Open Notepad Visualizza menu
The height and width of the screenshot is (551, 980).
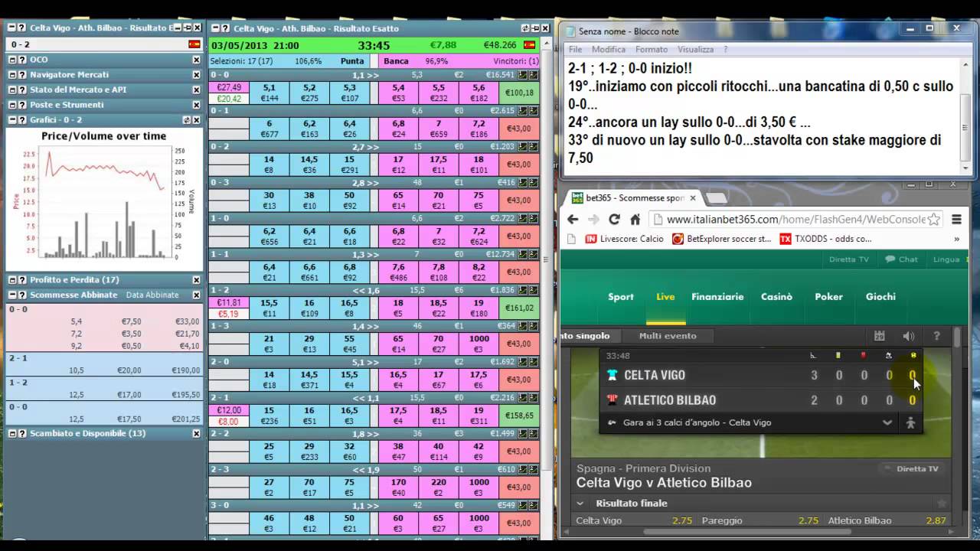pyautogui.click(x=695, y=49)
